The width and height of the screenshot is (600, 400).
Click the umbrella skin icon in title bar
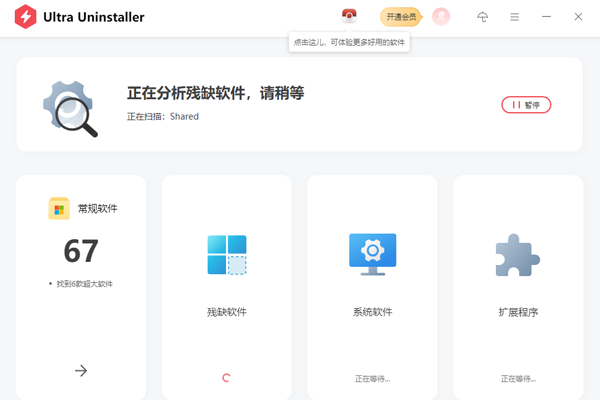483,17
